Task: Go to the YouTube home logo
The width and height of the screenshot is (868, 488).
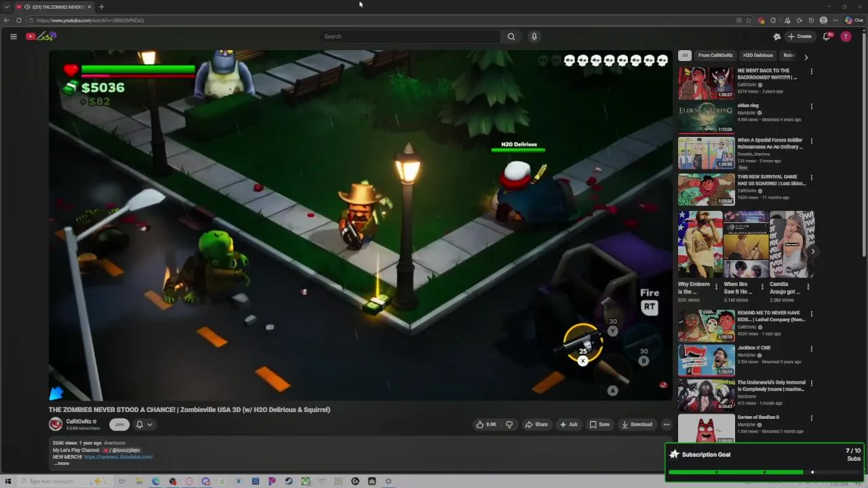Action: click(x=41, y=37)
